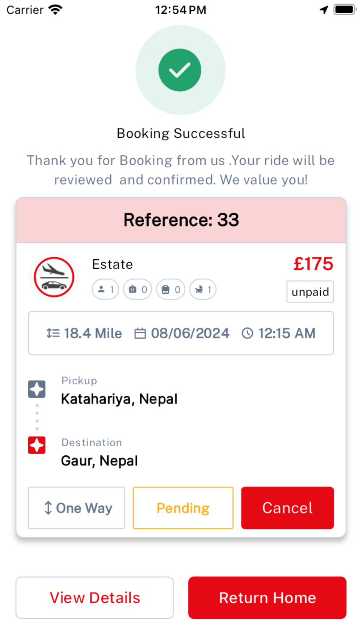Viewport: 362px width, 644px height.
Task: Tap the One Way trip type button
Action: 77,508
